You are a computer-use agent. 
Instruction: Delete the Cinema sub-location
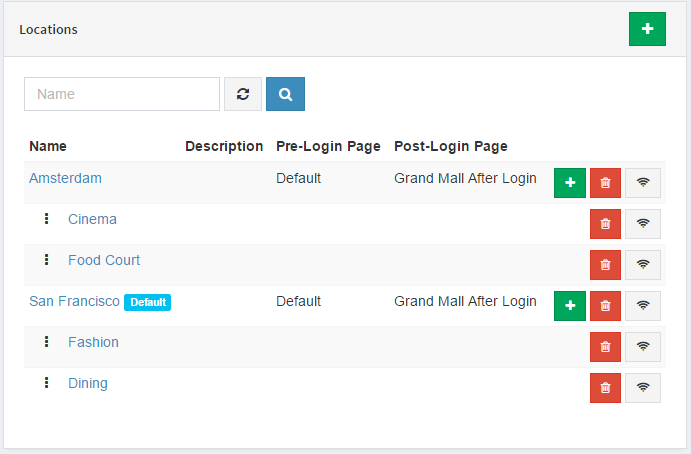point(606,224)
